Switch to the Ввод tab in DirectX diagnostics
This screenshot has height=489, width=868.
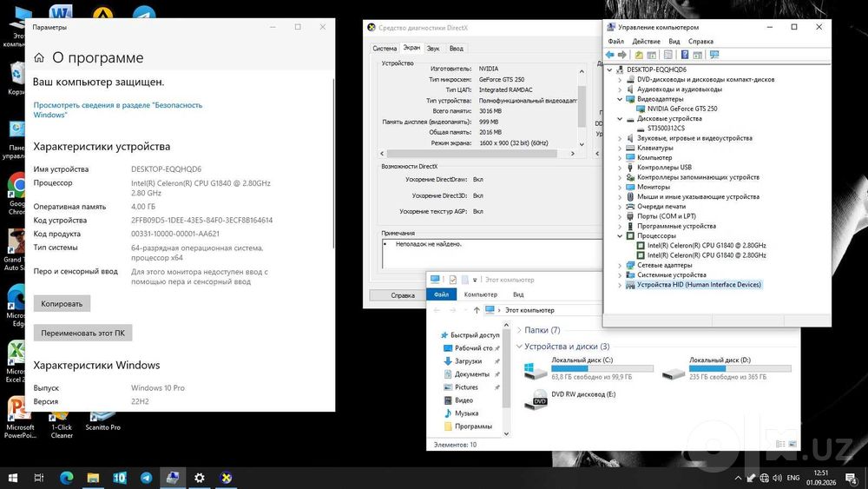coord(457,49)
